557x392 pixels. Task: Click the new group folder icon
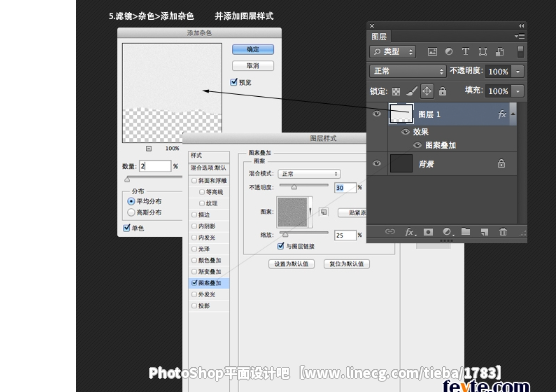pyautogui.click(x=466, y=232)
